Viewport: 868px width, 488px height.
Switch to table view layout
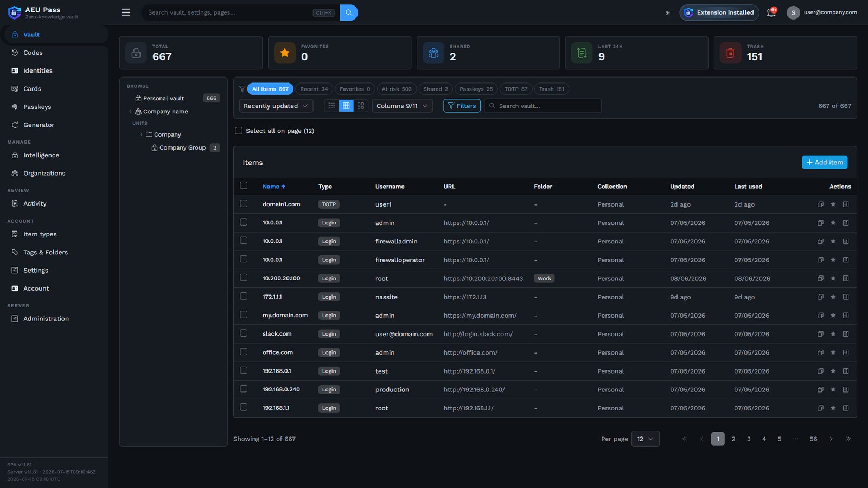click(x=346, y=106)
